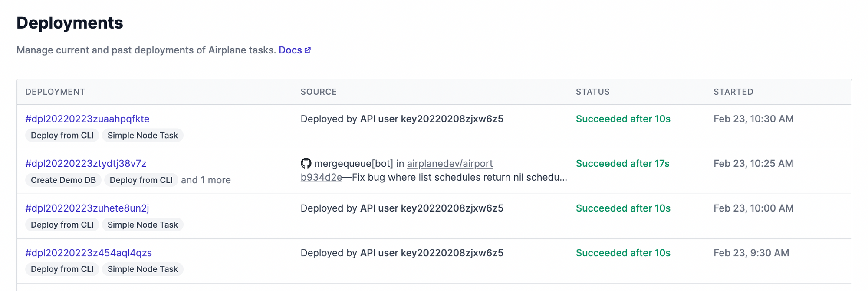Open deployment #dpl20220223ztydtj38v7z
This screenshot has height=291, width=868.
click(x=86, y=163)
